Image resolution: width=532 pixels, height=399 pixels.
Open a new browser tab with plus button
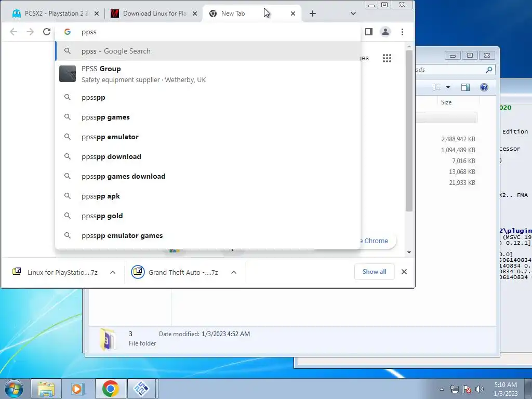point(312,14)
